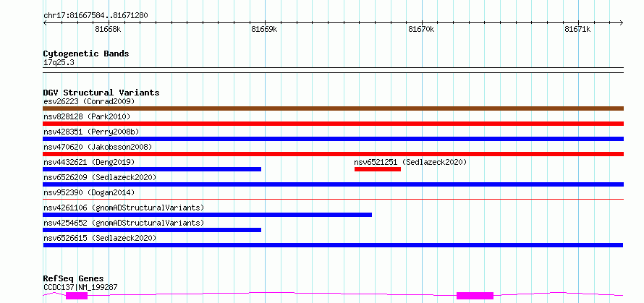This screenshot has width=644, height=303.
Task: Select the nsv470620 red variant bar
Action: (x=333, y=154)
